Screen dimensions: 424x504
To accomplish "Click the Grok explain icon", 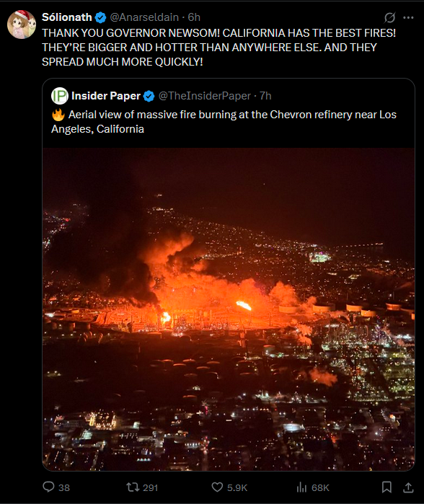I will [389, 18].
